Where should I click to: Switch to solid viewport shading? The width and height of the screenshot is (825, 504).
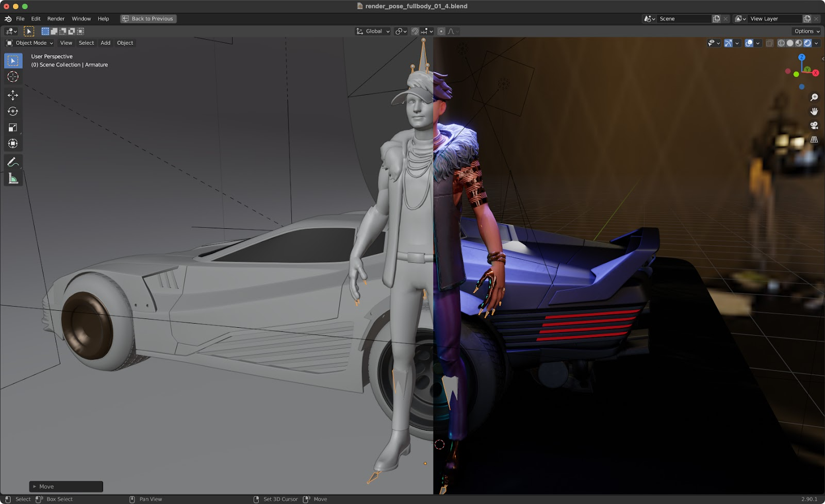(790, 43)
